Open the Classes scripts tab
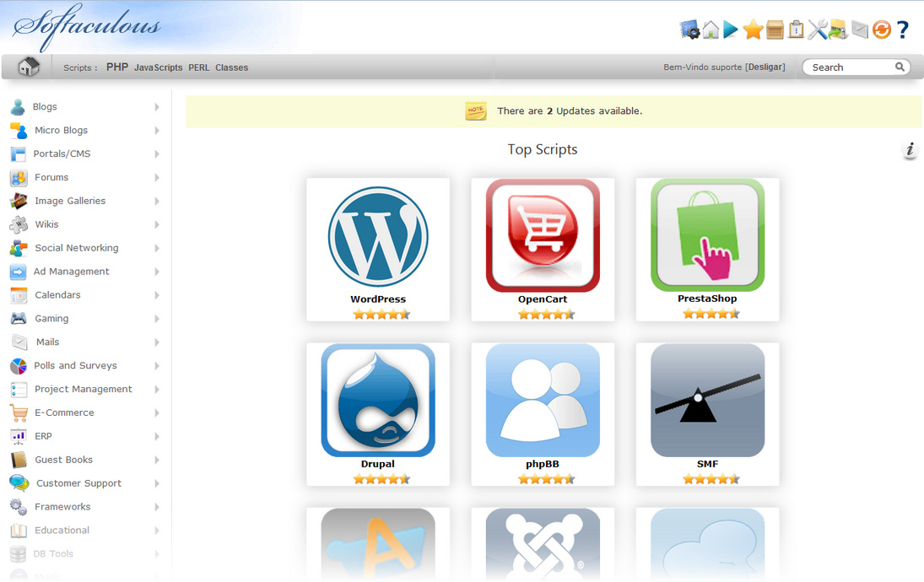 coord(231,67)
